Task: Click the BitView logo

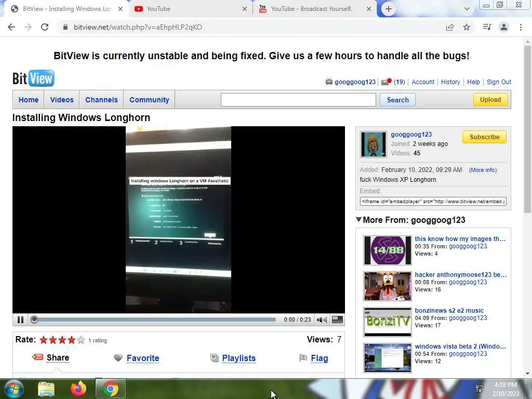Action: tap(33, 78)
